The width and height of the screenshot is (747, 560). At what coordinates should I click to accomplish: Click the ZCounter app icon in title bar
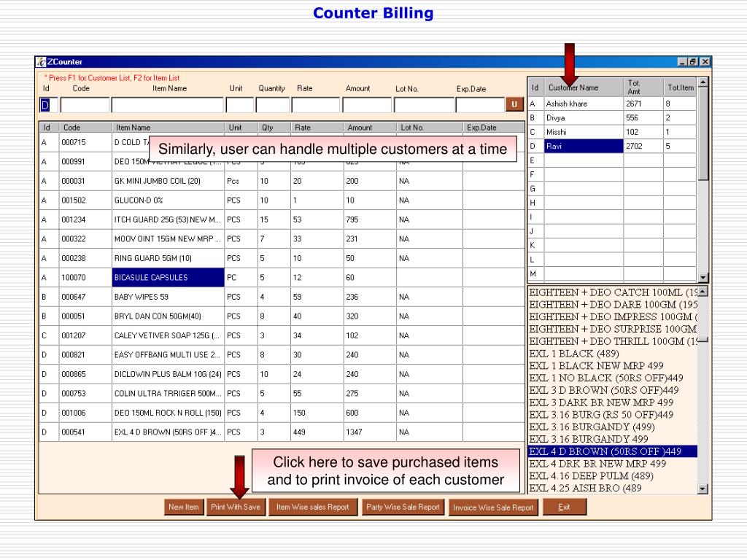click(x=42, y=62)
